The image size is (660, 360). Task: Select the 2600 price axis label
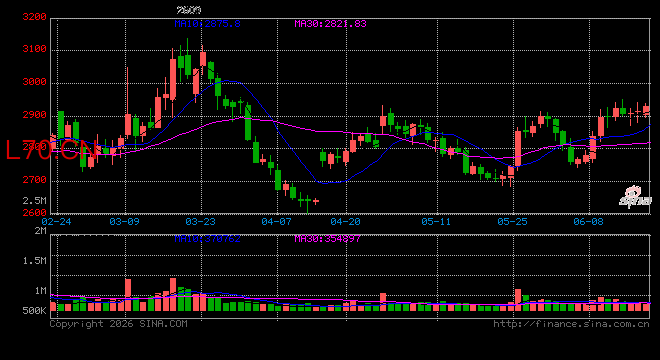(35, 213)
